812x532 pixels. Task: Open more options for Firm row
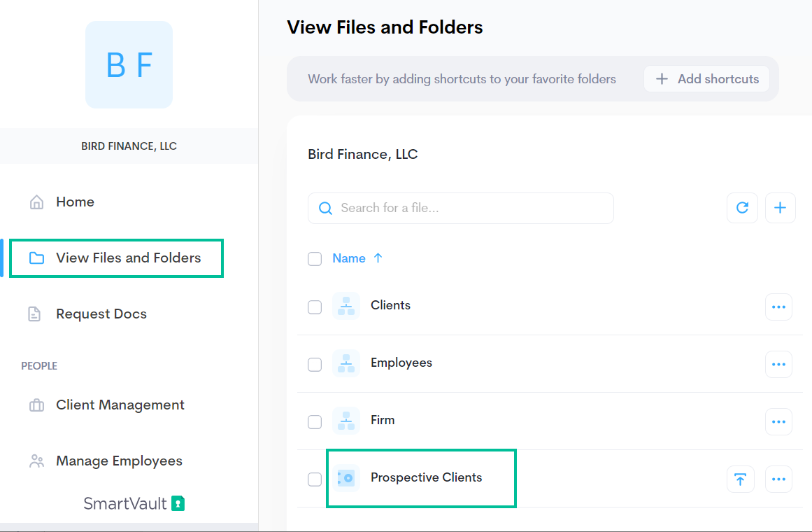778,422
